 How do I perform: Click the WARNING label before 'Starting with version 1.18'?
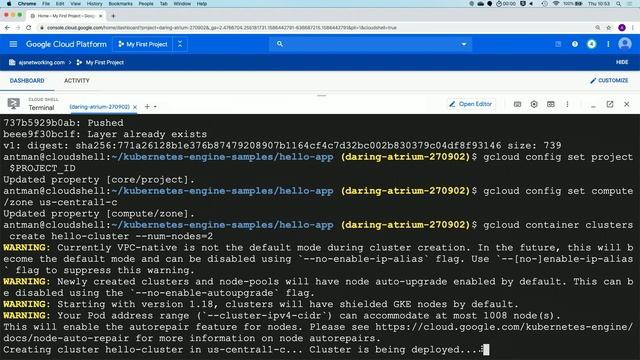pos(27,304)
